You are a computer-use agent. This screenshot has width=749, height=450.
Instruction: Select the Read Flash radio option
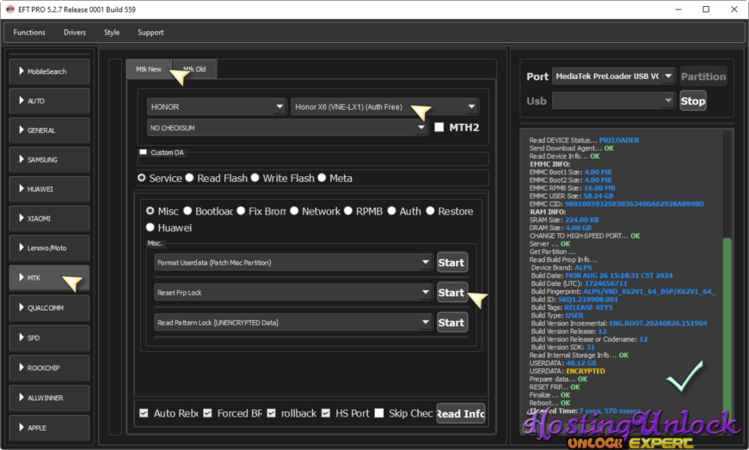point(191,178)
